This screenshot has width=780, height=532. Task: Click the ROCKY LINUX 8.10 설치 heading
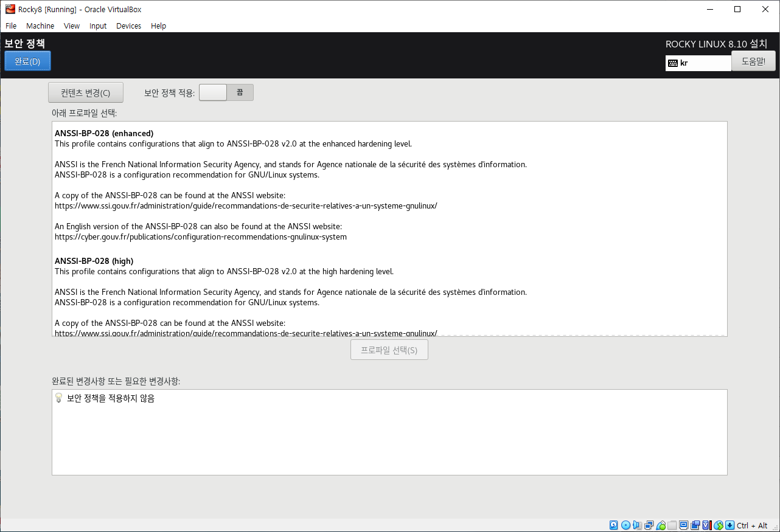pyautogui.click(x=717, y=44)
